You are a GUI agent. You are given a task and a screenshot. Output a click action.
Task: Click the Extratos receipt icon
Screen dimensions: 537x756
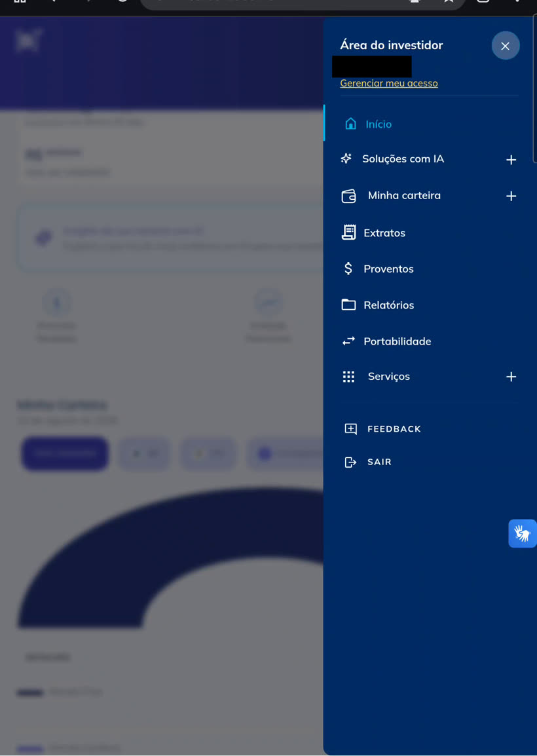(348, 233)
